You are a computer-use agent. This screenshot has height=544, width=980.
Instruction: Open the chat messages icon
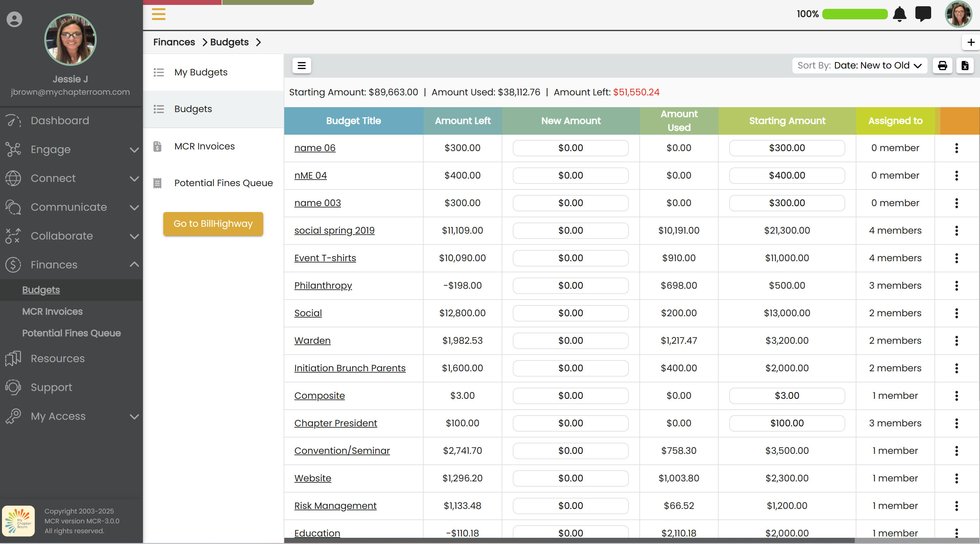pyautogui.click(x=923, y=14)
